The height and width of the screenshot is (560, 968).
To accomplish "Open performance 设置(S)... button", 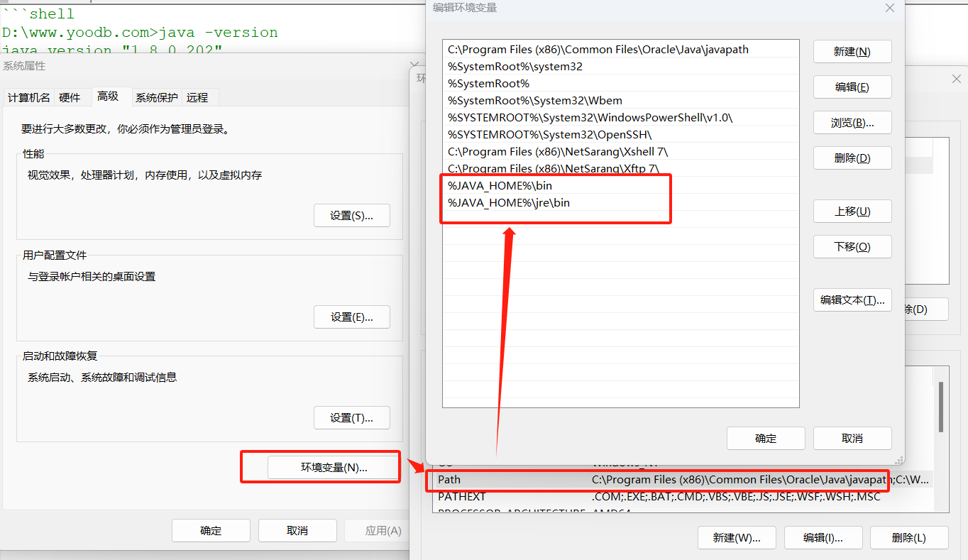I will point(352,216).
